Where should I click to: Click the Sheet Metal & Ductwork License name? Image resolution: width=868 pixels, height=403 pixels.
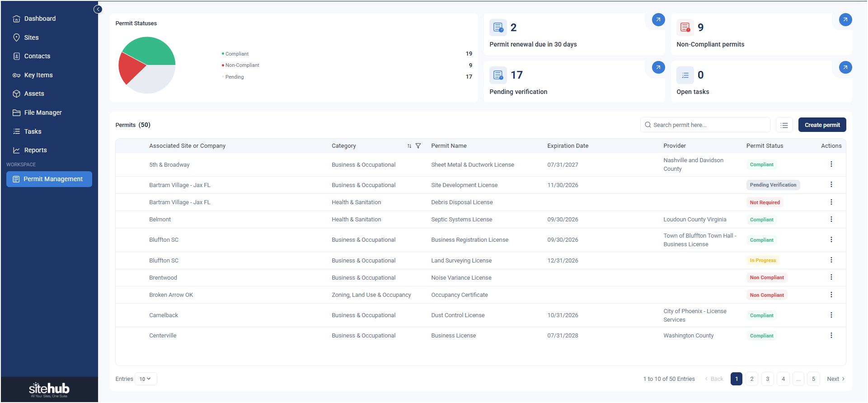[x=472, y=165]
